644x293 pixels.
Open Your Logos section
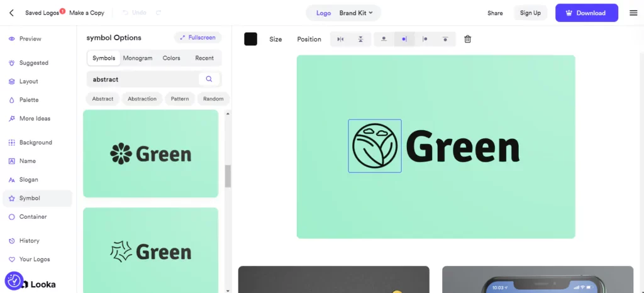[29, 259]
